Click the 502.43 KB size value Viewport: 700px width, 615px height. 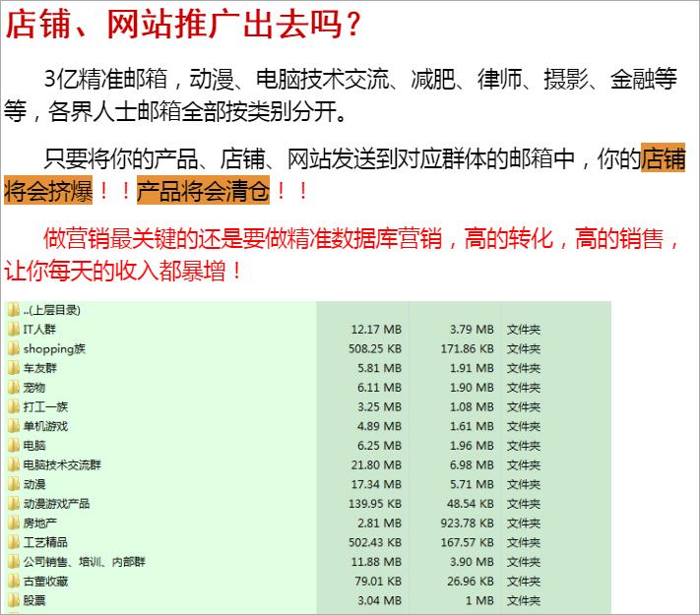tap(375, 543)
